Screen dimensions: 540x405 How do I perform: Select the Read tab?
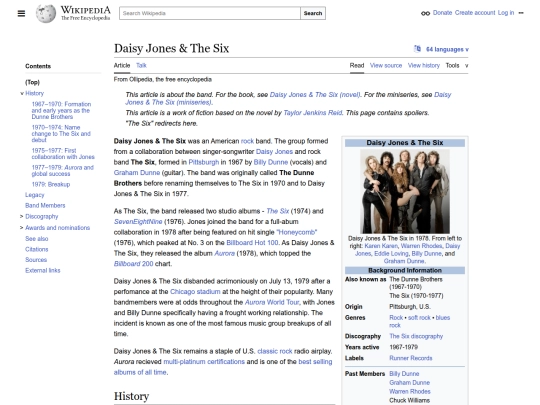(357, 65)
